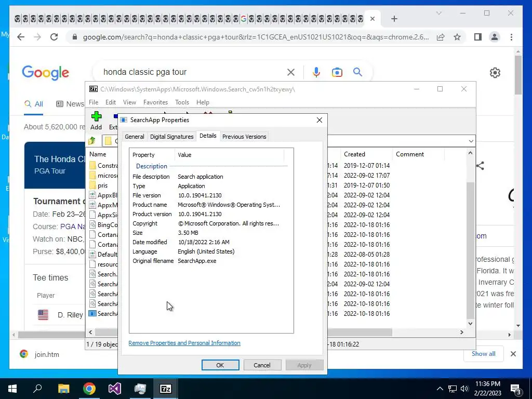Screen dimensions: 532x399
Task: Open the 7-Zip Edit menu
Action: 111,102
